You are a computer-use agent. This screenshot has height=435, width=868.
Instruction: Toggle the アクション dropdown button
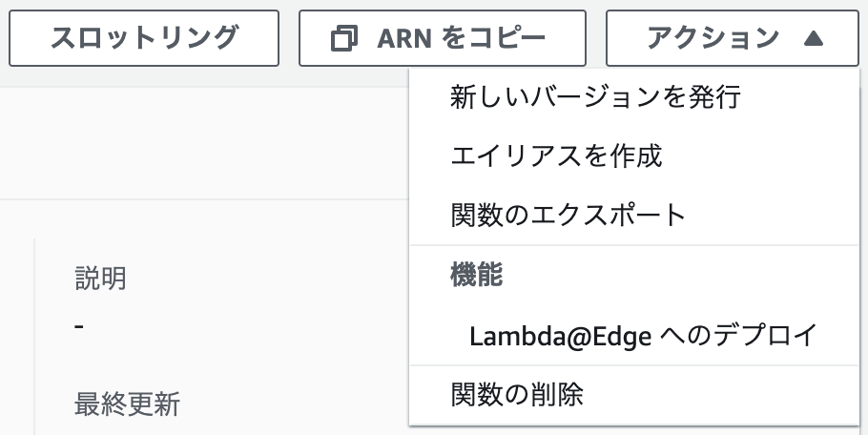(733, 38)
